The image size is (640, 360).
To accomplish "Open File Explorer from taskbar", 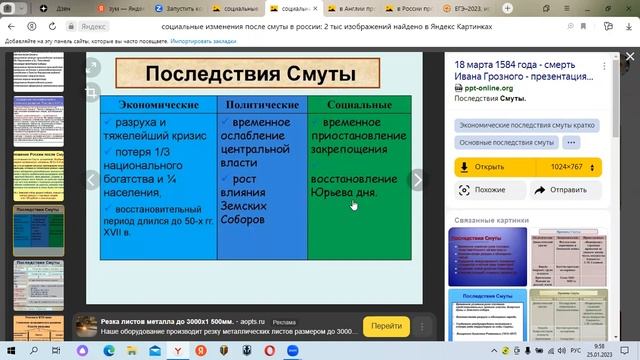I will [x=132, y=351].
